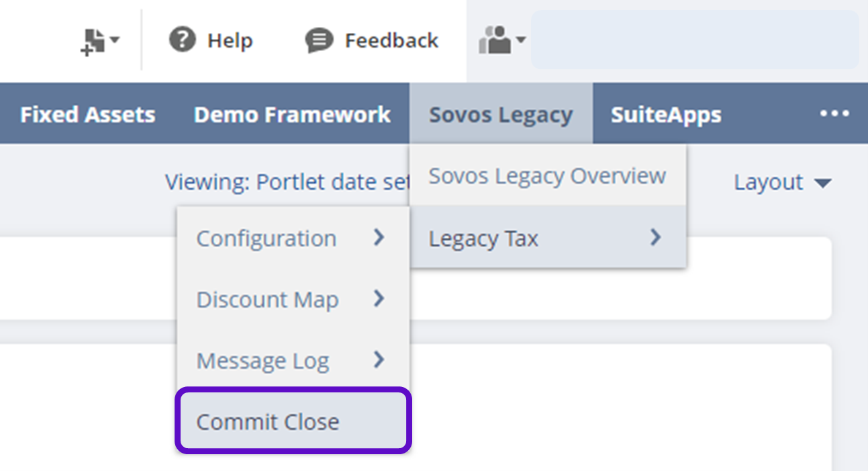This screenshot has width=868, height=471.
Task: Select the Configuration submenu entry
Action: pos(267,239)
